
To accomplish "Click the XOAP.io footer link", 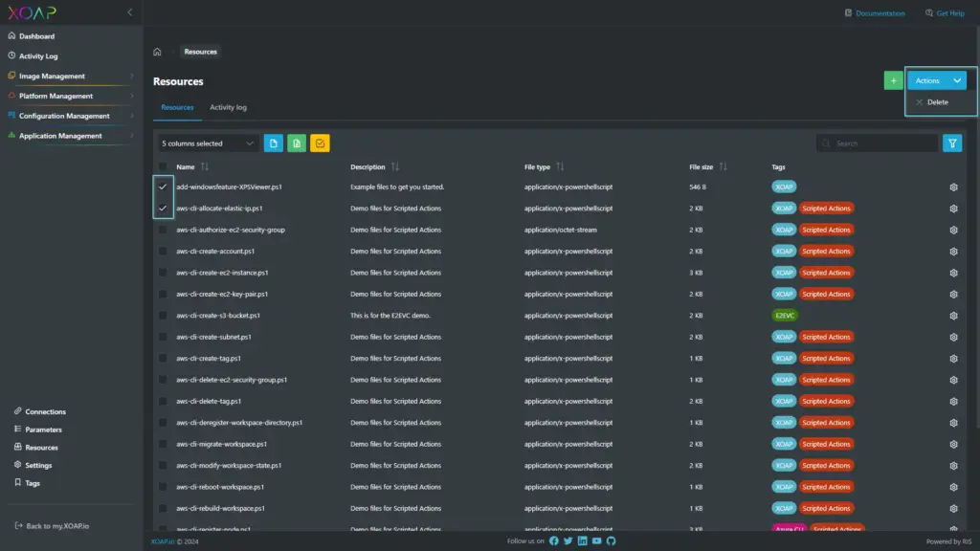I will pyautogui.click(x=163, y=541).
